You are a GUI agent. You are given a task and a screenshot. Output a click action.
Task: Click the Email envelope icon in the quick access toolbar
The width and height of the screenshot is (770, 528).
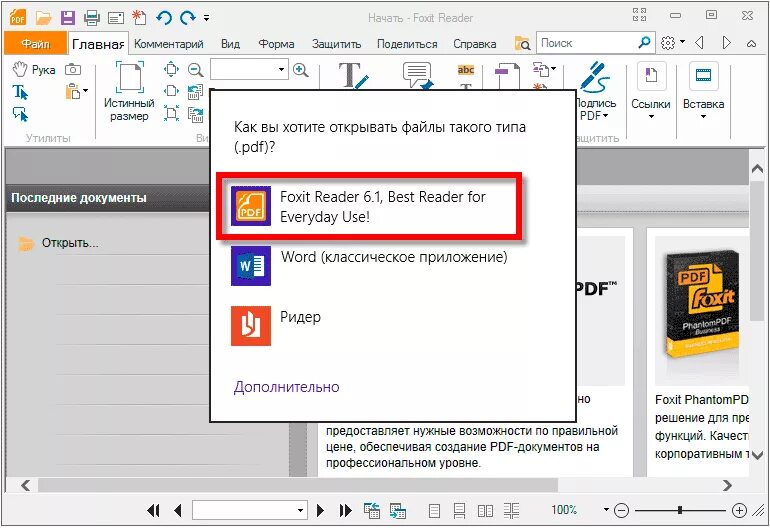(115, 19)
